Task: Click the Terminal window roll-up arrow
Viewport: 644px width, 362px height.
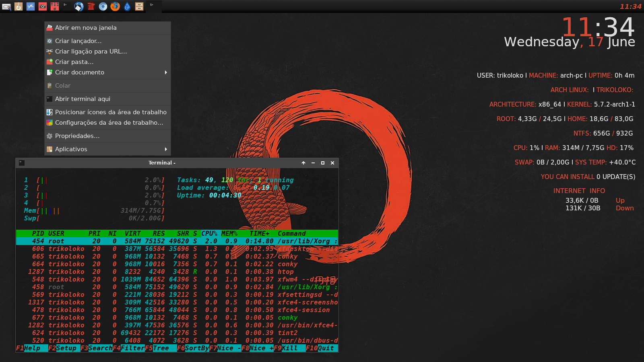Action: point(303,163)
